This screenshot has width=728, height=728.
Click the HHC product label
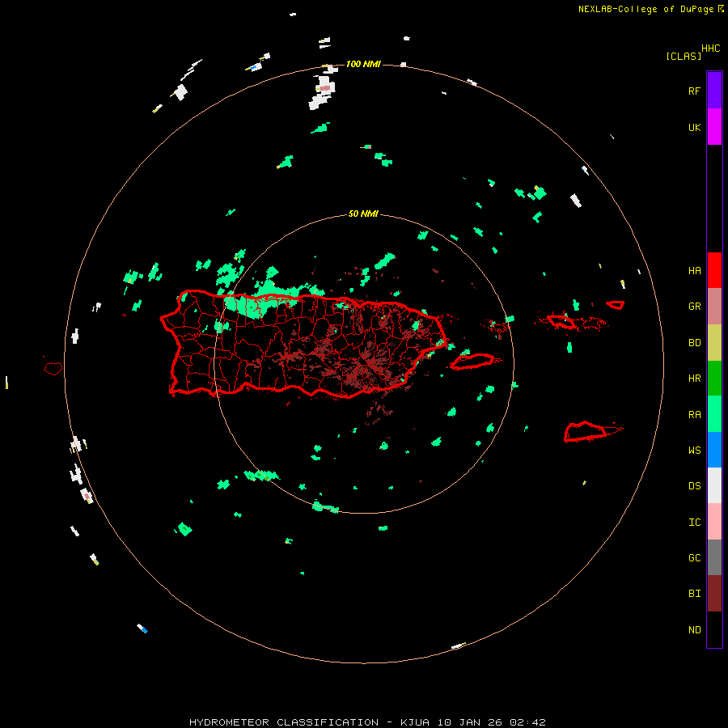point(711,49)
